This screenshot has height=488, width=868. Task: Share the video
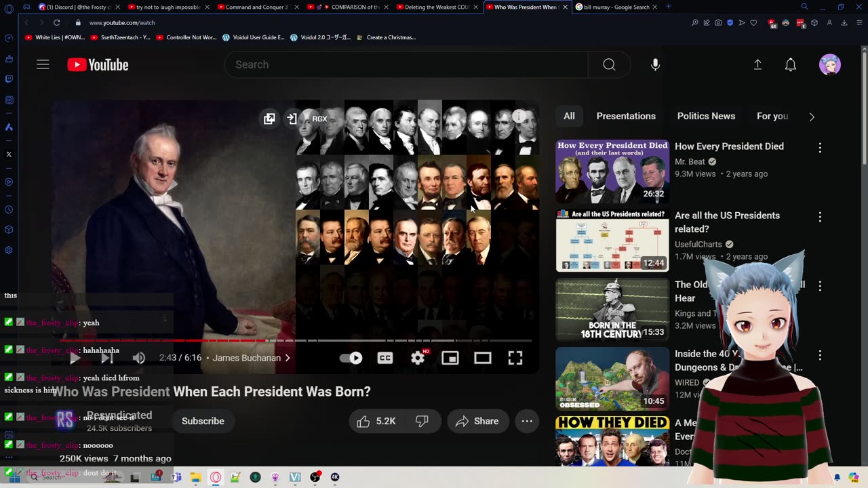coord(477,421)
